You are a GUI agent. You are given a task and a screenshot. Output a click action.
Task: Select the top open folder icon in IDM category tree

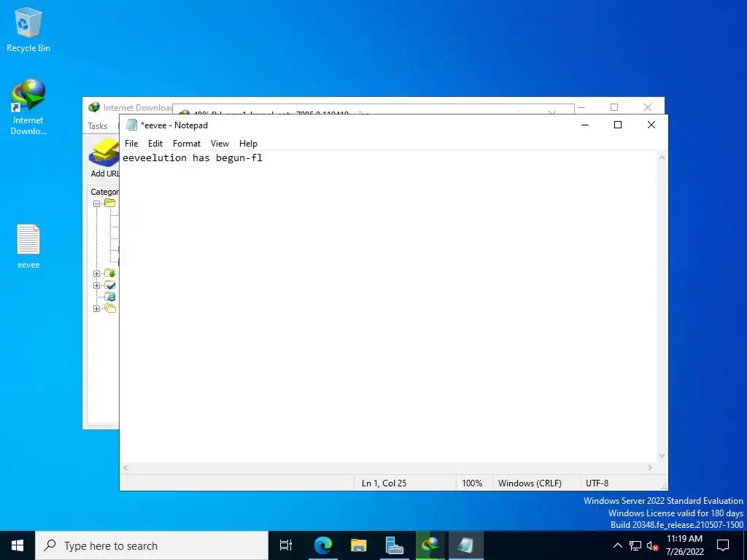[x=110, y=203]
